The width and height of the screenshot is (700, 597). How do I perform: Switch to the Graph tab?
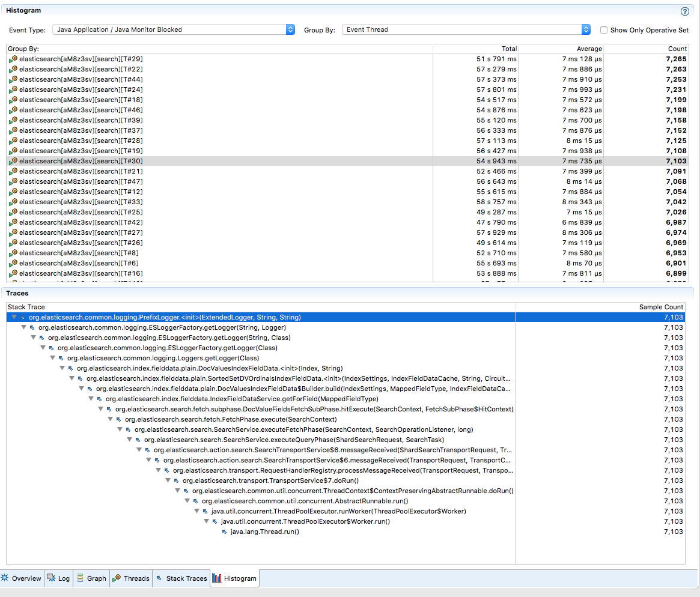click(91, 578)
